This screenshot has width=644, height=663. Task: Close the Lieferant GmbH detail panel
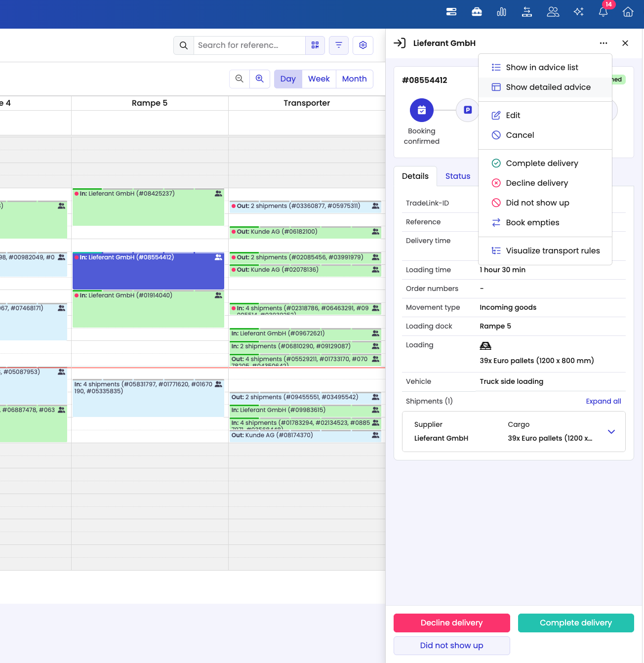click(x=625, y=43)
